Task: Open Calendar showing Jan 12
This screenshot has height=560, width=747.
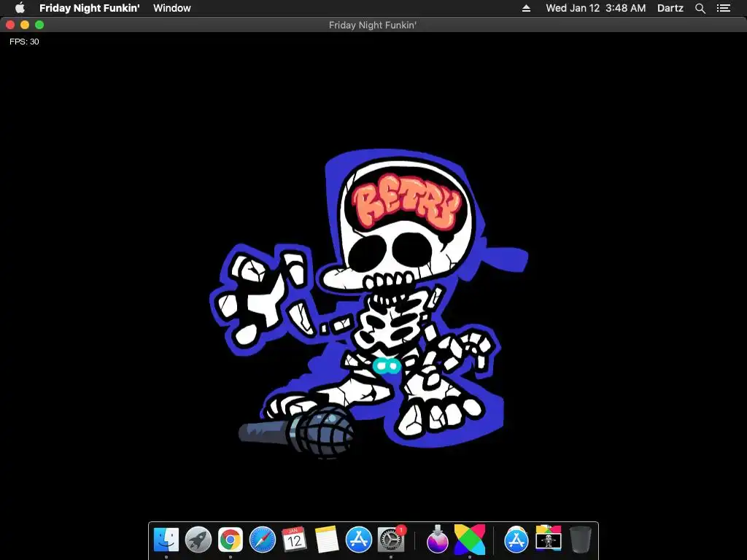Action: pyautogui.click(x=295, y=540)
